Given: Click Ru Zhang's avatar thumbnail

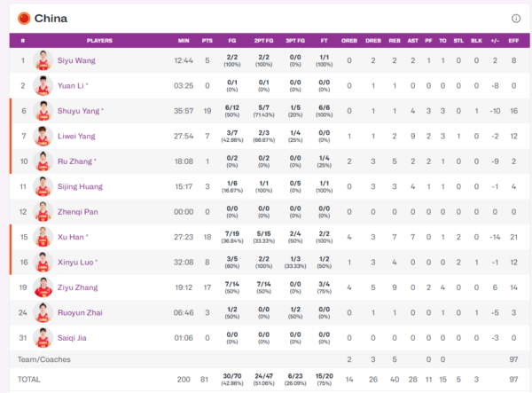Looking at the screenshot, I should (43, 161).
